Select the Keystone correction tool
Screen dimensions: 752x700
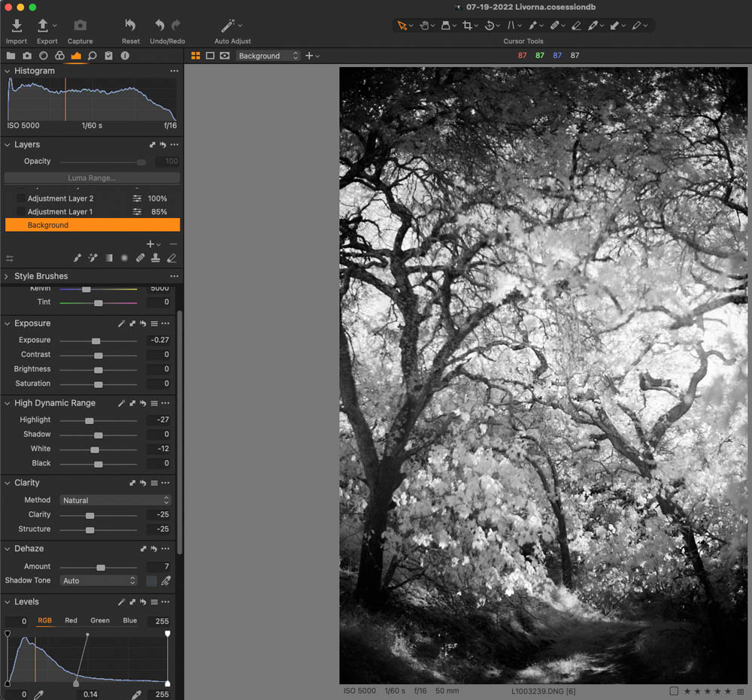click(x=511, y=26)
